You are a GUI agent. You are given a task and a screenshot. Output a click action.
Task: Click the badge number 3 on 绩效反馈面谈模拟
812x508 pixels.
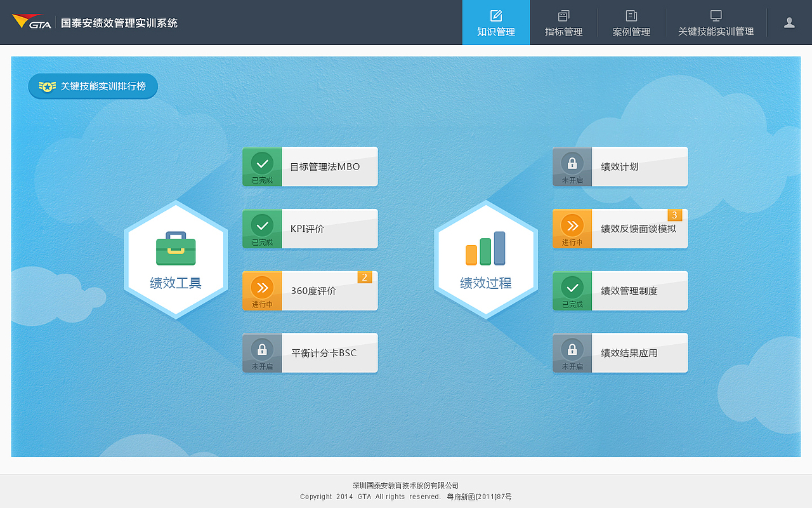tap(675, 215)
